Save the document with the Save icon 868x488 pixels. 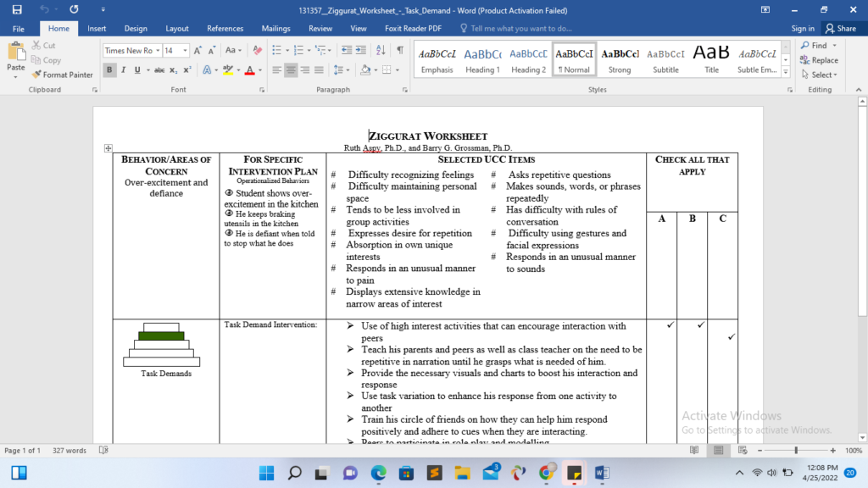(17, 9)
